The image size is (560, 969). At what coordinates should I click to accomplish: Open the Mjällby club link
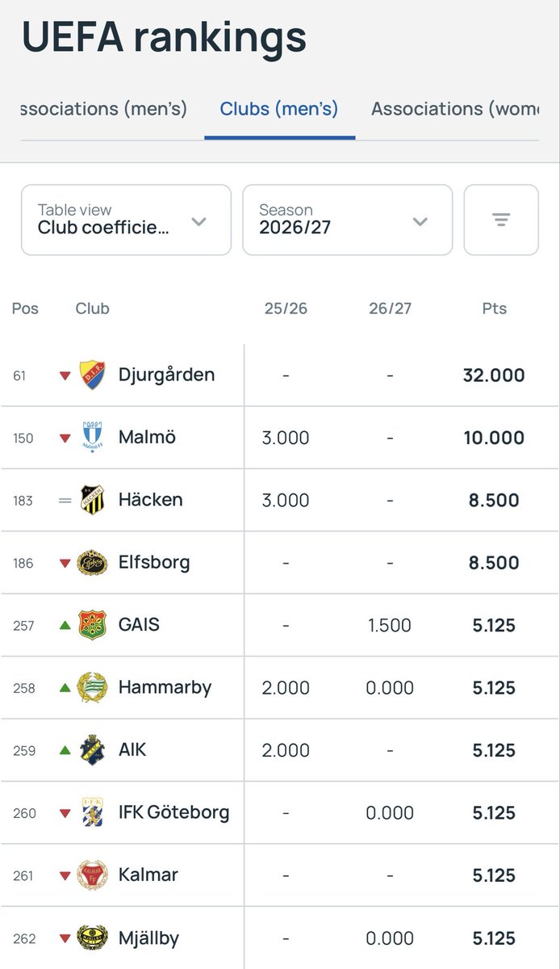pyautogui.click(x=148, y=938)
